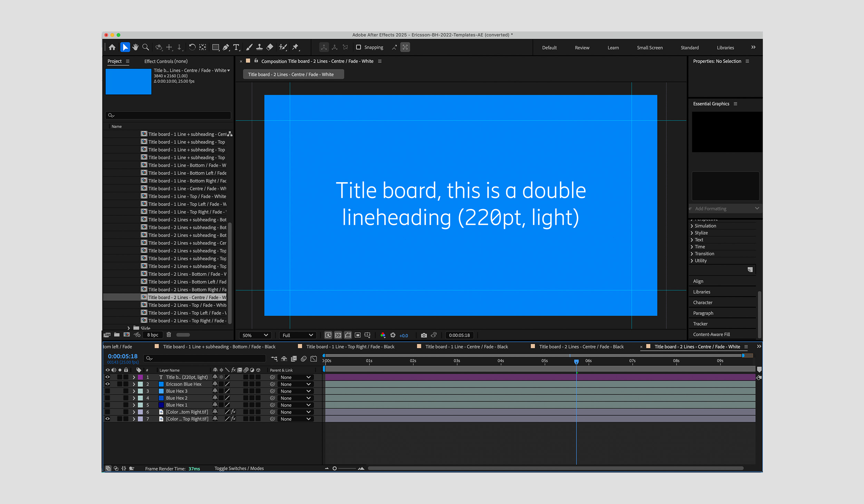The height and width of the screenshot is (504, 864).
Task: Hide the Ericsson Blue Hex layer
Action: click(x=108, y=384)
